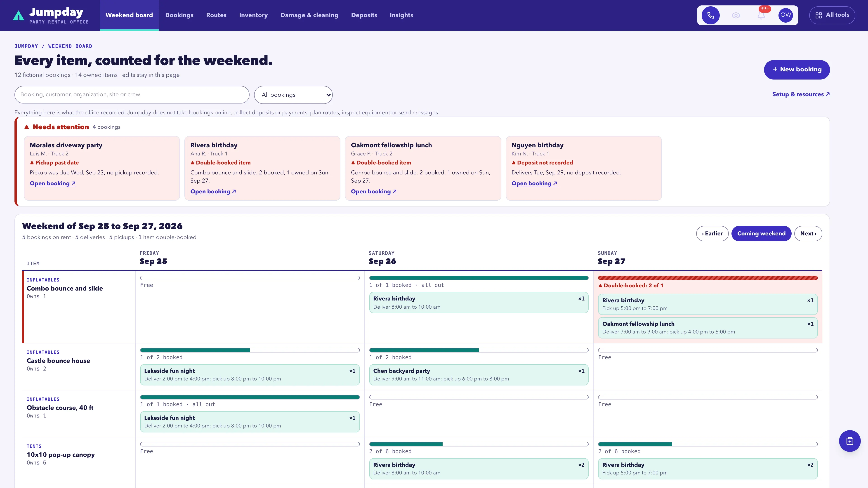Open the phone call icon
This screenshot has width=868, height=488.
point(710,15)
